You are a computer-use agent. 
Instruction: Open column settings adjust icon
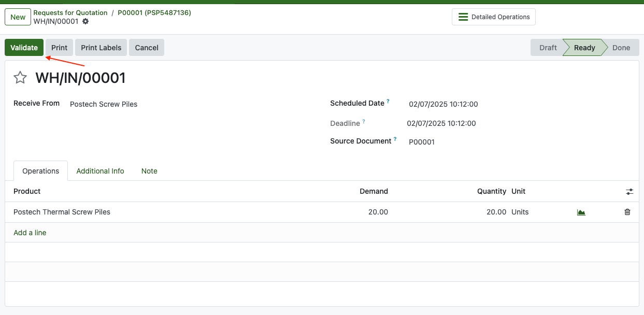[629, 192]
